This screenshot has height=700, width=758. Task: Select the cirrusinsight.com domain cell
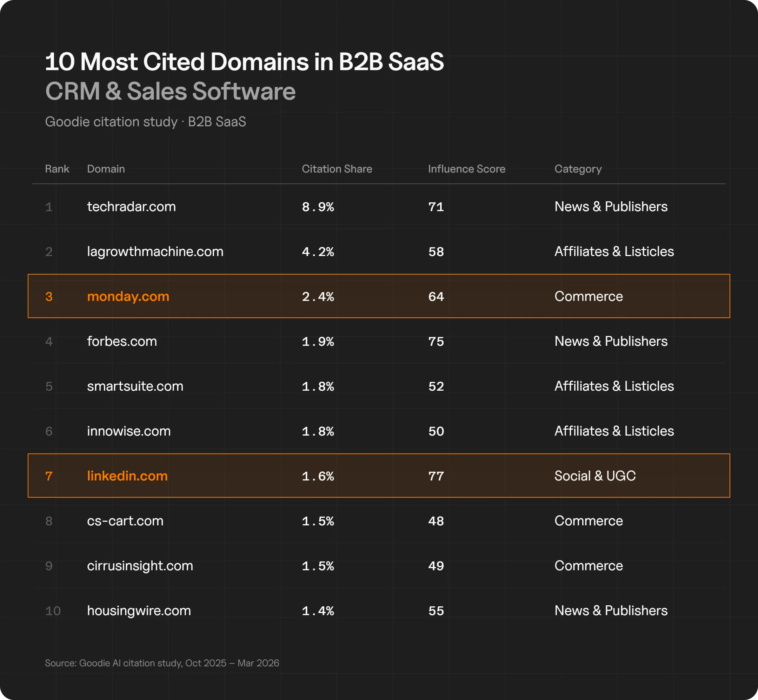tap(140, 566)
